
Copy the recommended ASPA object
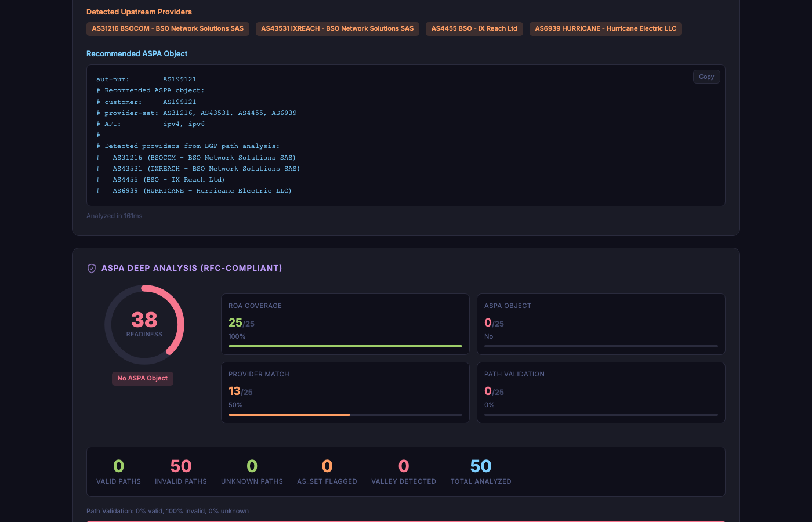(706, 77)
